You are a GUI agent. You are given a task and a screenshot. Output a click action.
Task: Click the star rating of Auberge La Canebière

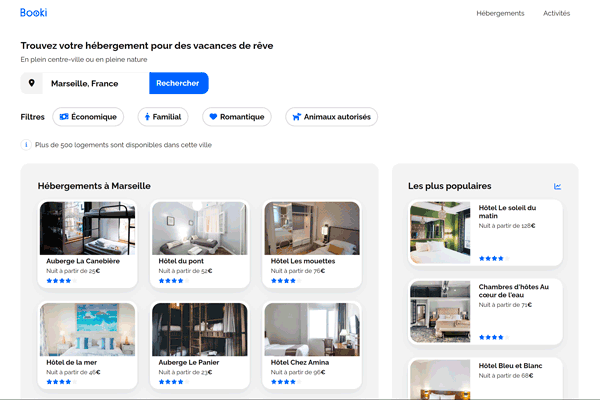coord(62,281)
